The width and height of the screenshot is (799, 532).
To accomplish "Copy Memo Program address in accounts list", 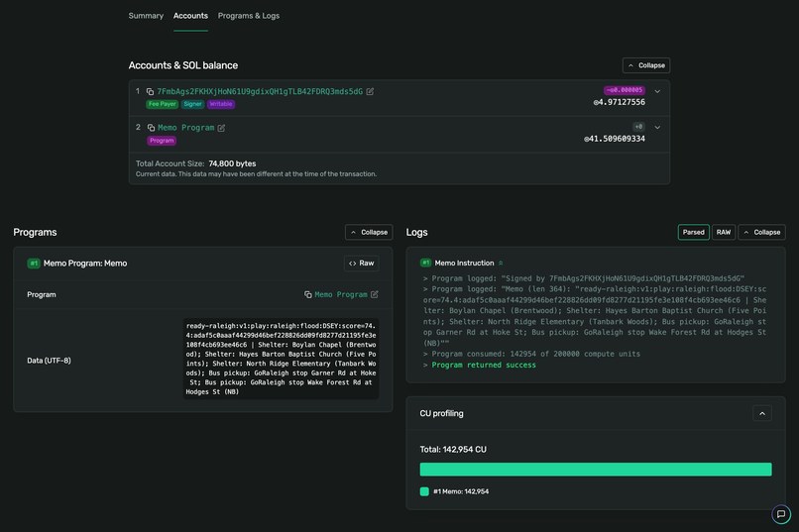I will click(x=151, y=128).
